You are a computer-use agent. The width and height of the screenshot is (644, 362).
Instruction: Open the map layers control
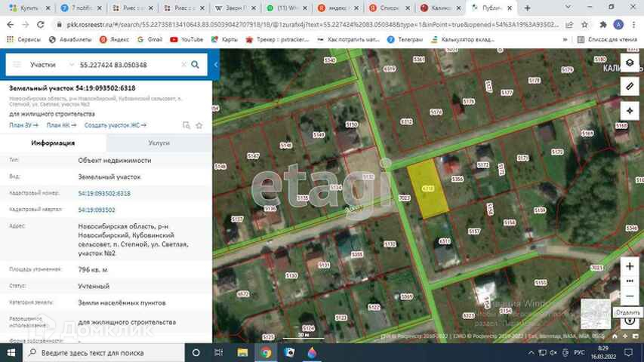tap(629, 63)
